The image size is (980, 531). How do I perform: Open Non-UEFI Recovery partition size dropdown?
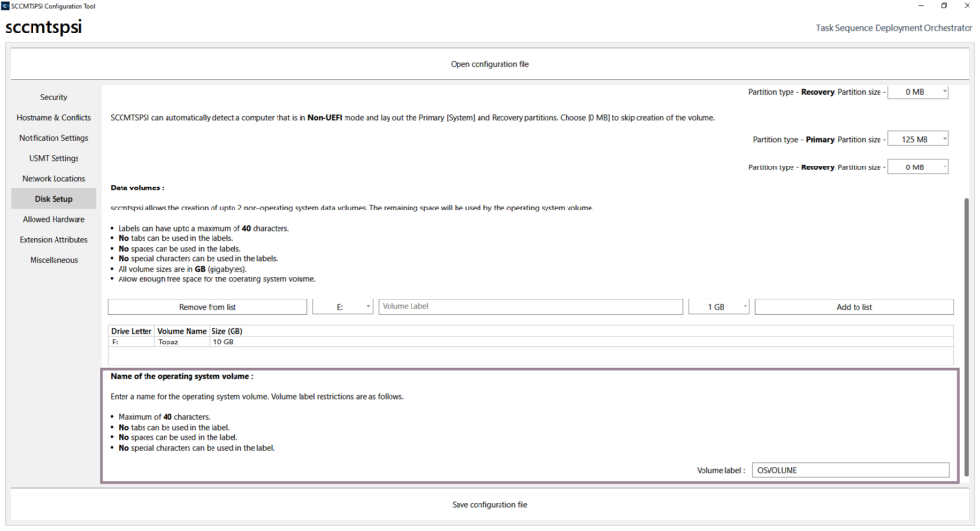pyautogui.click(x=918, y=167)
